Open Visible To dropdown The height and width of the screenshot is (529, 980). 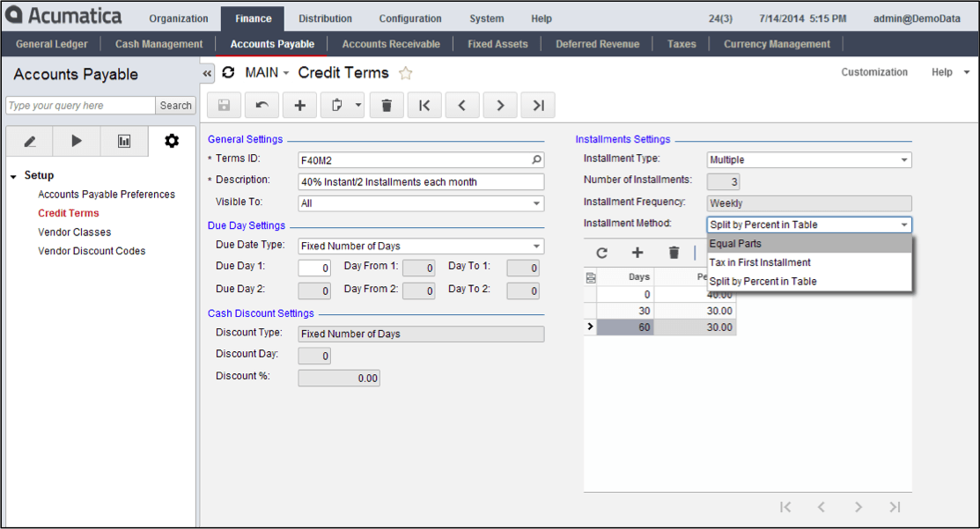[x=536, y=203]
